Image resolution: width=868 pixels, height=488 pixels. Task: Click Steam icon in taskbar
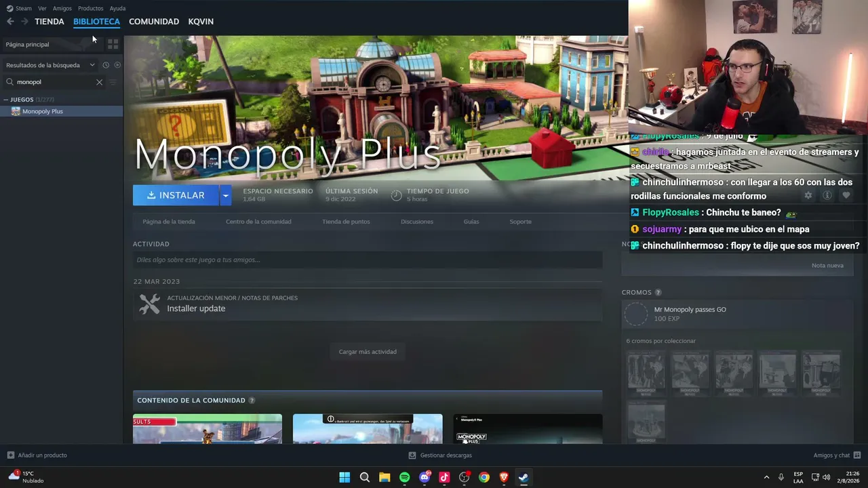click(x=524, y=477)
